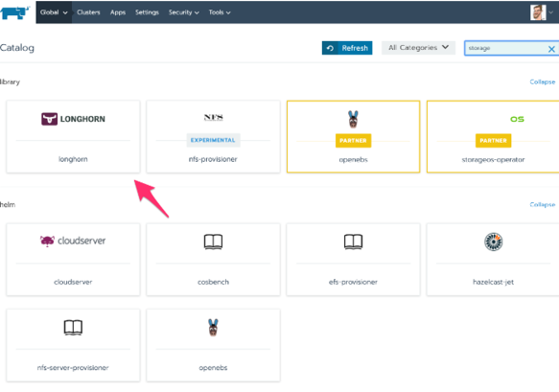Collapse the library section

click(x=543, y=82)
